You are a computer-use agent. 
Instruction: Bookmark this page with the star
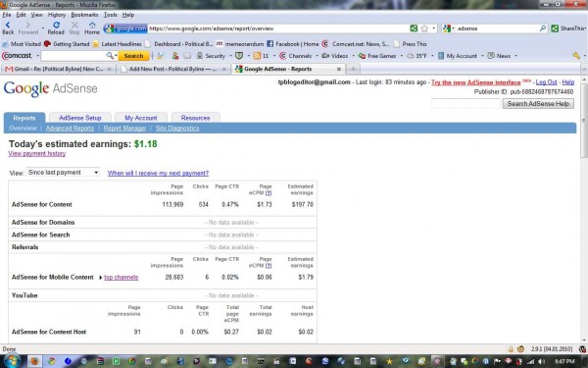coord(424,28)
